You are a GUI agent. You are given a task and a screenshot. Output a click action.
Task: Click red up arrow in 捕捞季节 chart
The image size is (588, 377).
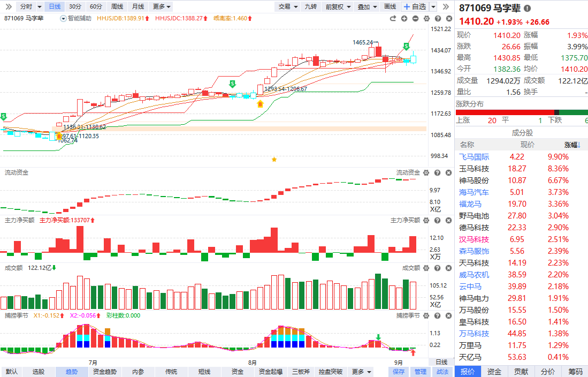[x=413, y=352]
